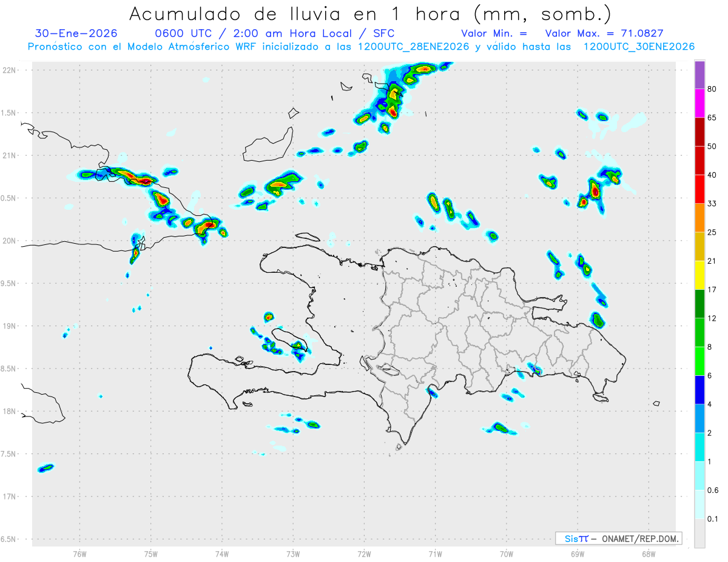Click the "72W" longitude label
Screen dimensions: 728x562
point(364,554)
